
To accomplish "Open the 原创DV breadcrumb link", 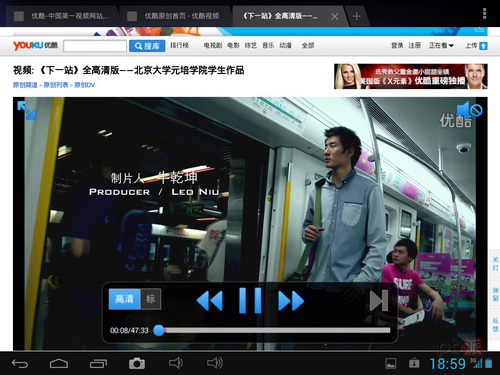I will [x=85, y=85].
